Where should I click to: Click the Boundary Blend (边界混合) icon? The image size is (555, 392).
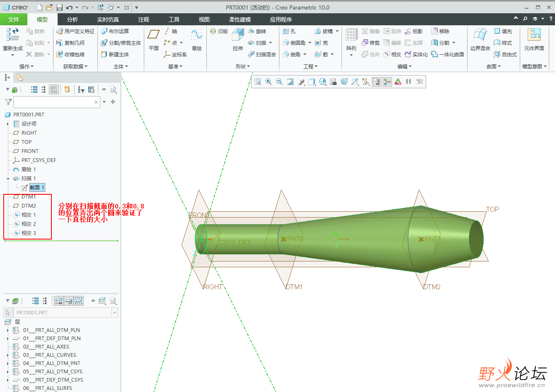(480, 35)
